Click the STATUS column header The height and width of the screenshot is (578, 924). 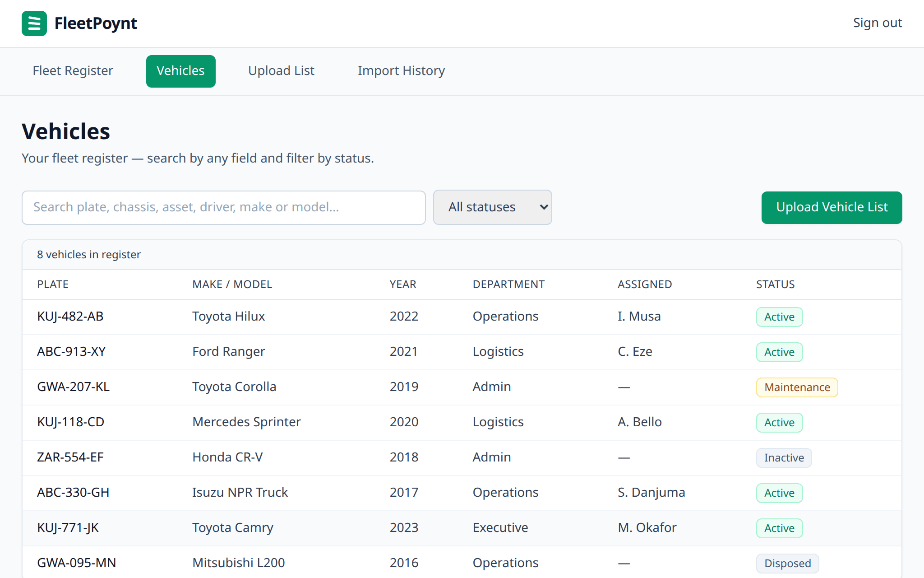click(775, 284)
